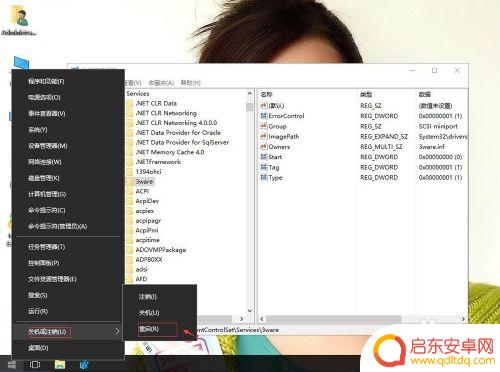Click the string icon of Group value
Viewport: 500px width, 372px height.
click(x=264, y=126)
